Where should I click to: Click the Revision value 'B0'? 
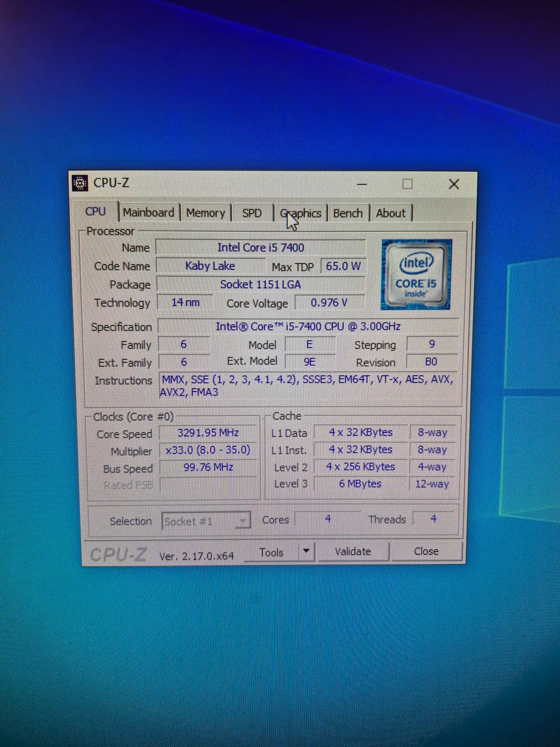(x=432, y=361)
